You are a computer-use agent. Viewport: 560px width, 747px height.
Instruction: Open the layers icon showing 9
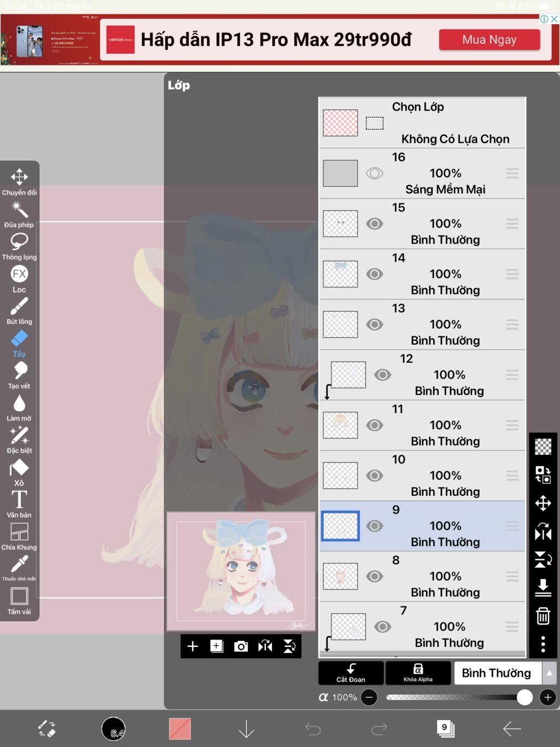pyautogui.click(x=446, y=728)
